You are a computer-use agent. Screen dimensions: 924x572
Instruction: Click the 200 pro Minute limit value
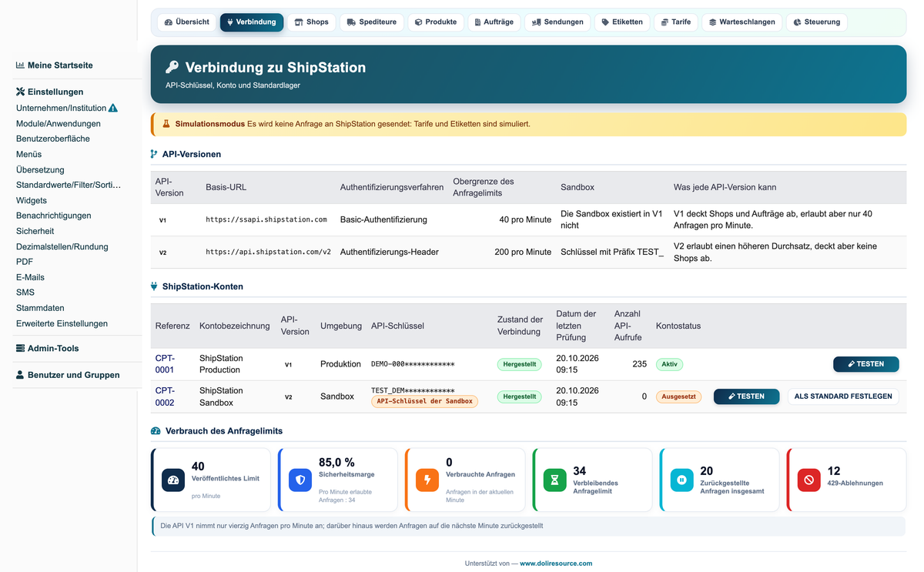point(523,252)
